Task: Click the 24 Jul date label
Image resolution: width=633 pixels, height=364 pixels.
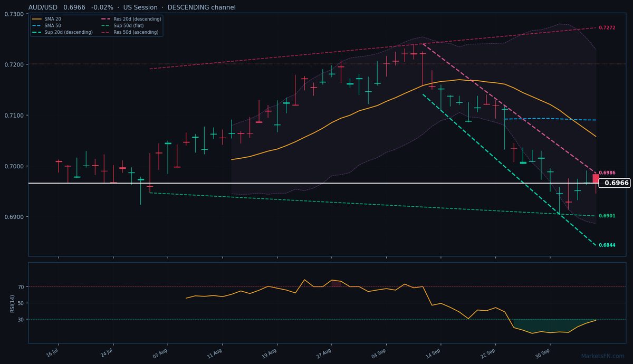Action: click(107, 353)
